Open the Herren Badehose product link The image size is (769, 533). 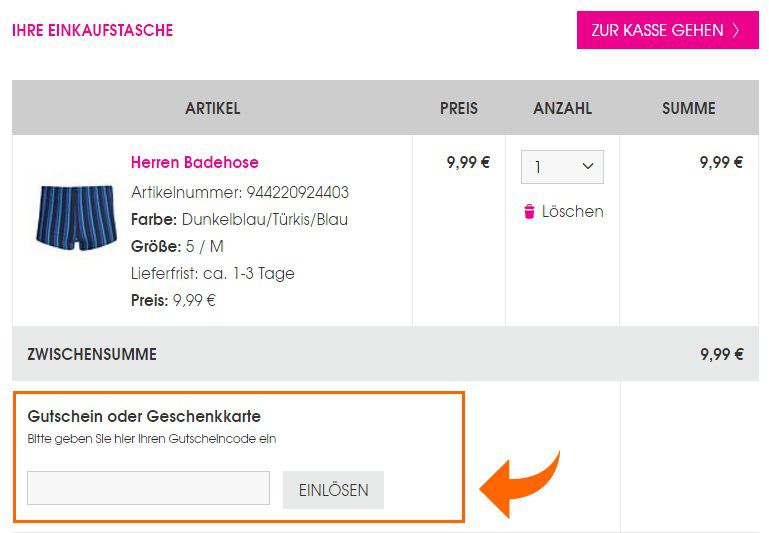195,162
